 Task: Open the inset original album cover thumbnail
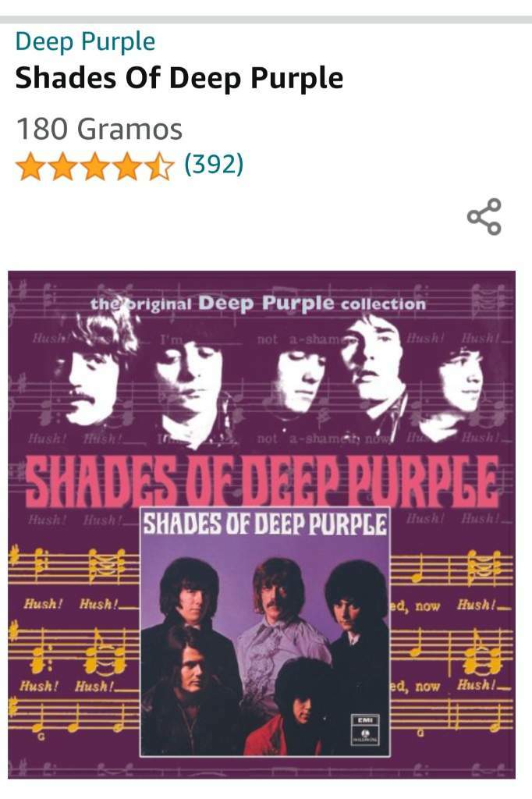264,632
